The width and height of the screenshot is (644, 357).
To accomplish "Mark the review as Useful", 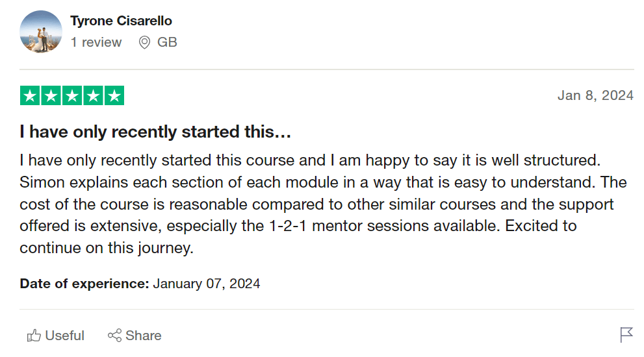I will [x=64, y=336].
